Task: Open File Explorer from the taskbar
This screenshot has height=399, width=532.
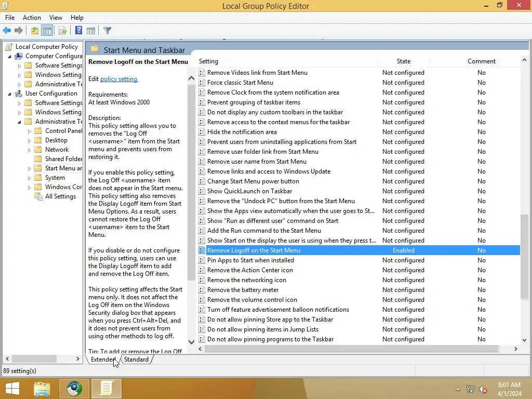Action: pos(42,389)
